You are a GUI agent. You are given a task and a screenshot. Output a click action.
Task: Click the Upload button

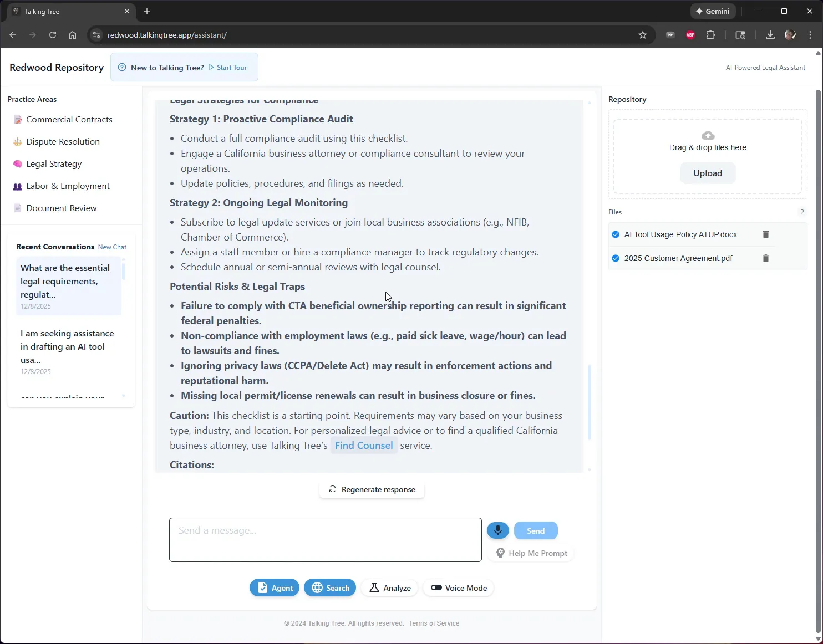tap(708, 173)
